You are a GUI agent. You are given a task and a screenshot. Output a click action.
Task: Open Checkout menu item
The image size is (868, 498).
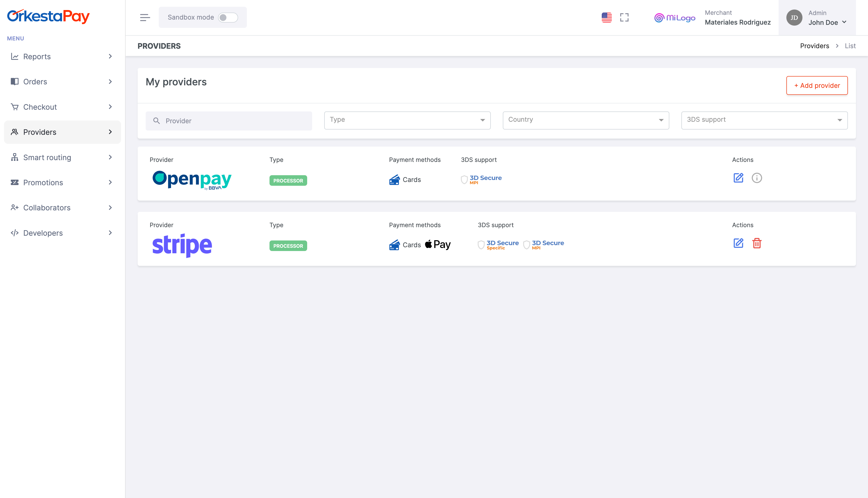62,107
